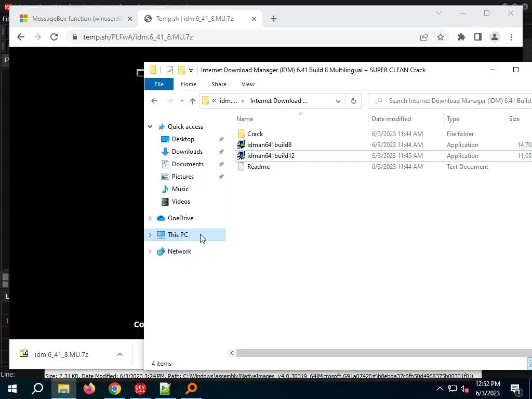Go up one folder level
The height and width of the screenshot is (399, 532).
point(193,101)
